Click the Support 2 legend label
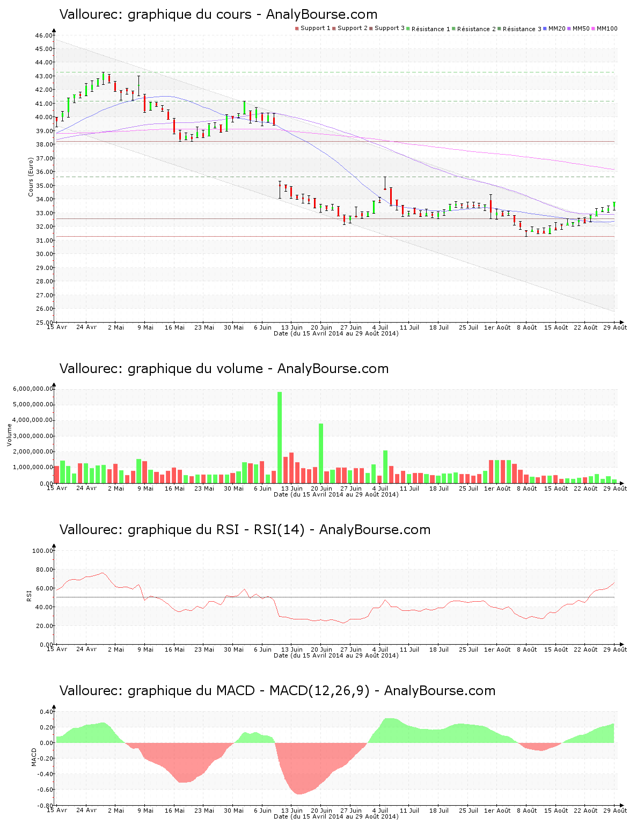The height and width of the screenshot is (832, 644). [353, 28]
